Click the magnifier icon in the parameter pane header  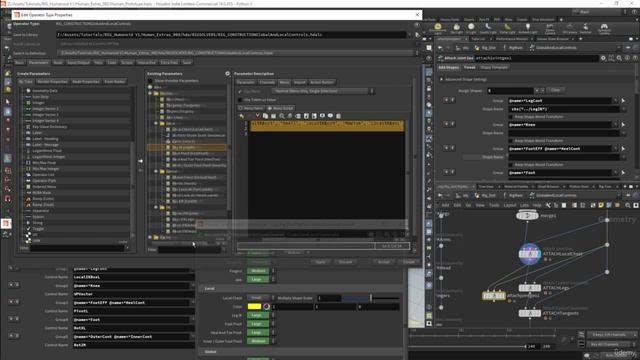pyautogui.click(x=619, y=58)
